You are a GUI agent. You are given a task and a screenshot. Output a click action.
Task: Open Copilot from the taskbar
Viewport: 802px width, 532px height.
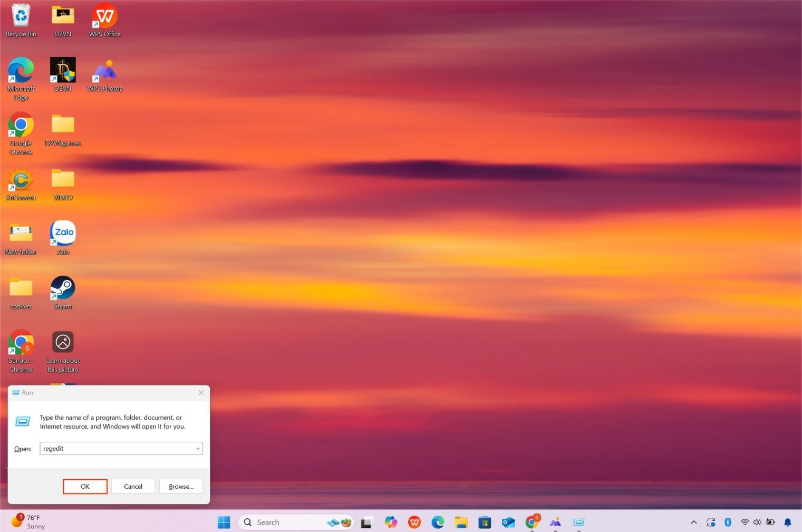tap(391, 522)
